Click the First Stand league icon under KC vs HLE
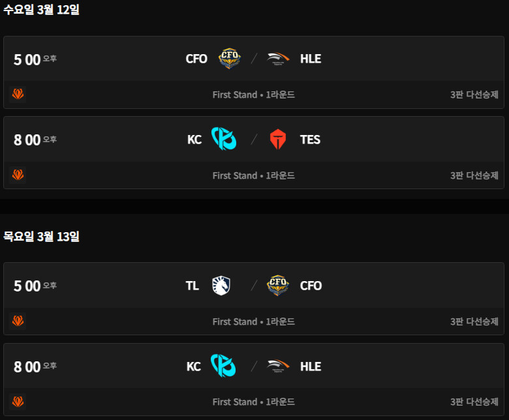The width and height of the screenshot is (509, 420). pos(18,402)
